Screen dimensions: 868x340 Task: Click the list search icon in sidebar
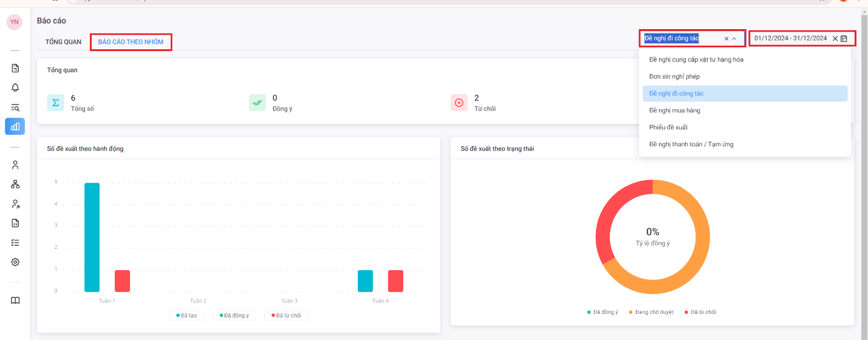[x=15, y=107]
